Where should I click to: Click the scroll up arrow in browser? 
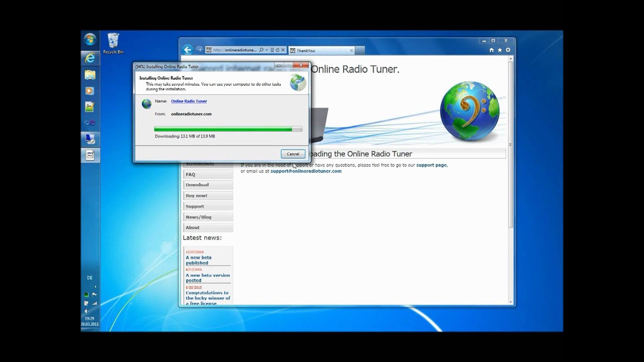tap(511, 59)
